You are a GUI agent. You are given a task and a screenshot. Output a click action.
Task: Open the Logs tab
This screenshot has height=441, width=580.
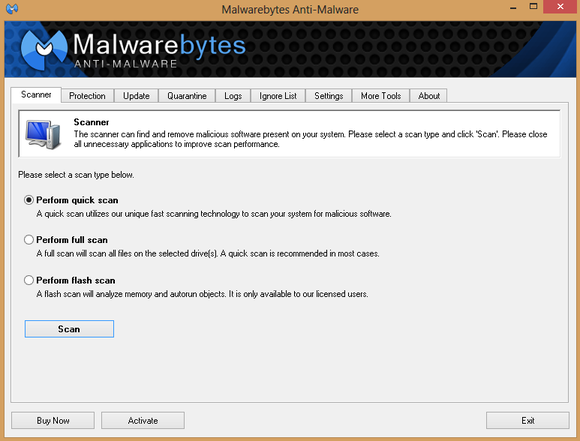tap(233, 96)
